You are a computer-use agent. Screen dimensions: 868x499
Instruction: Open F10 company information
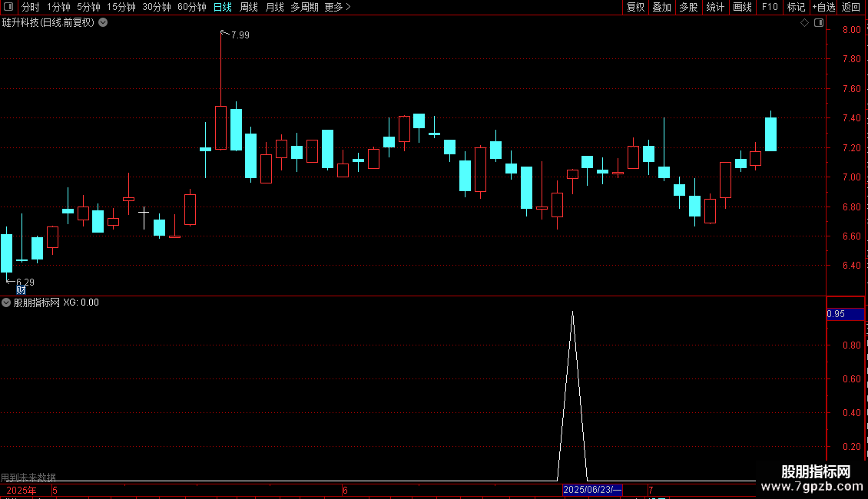point(770,7)
